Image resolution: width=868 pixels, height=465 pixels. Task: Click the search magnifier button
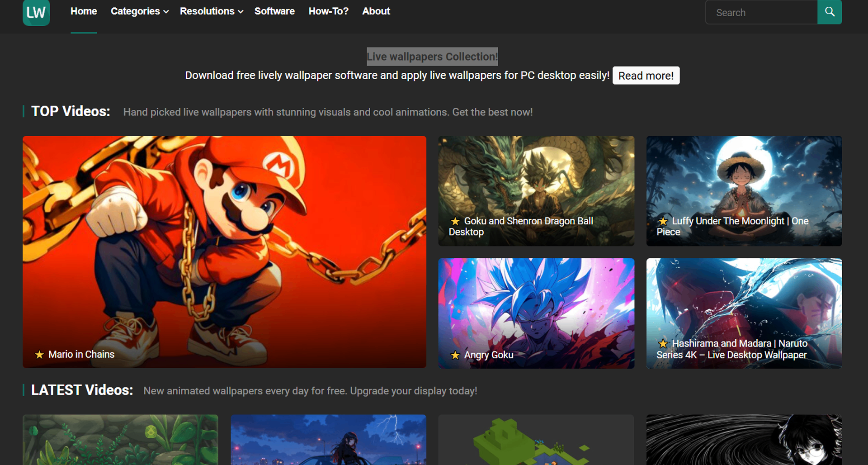click(x=830, y=12)
